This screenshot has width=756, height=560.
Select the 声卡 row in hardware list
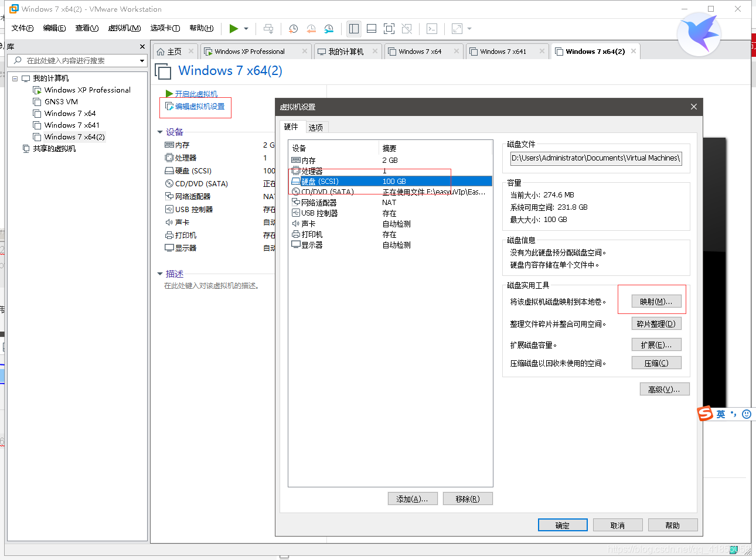point(391,224)
